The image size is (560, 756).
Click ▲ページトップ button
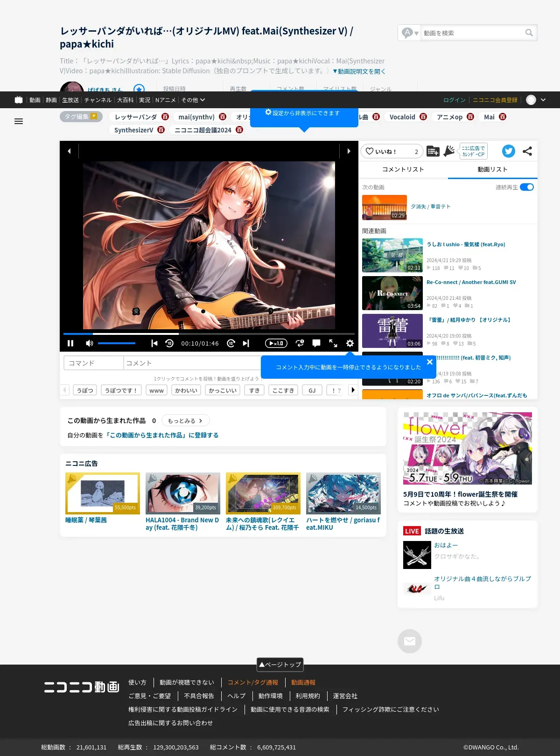tap(280, 665)
